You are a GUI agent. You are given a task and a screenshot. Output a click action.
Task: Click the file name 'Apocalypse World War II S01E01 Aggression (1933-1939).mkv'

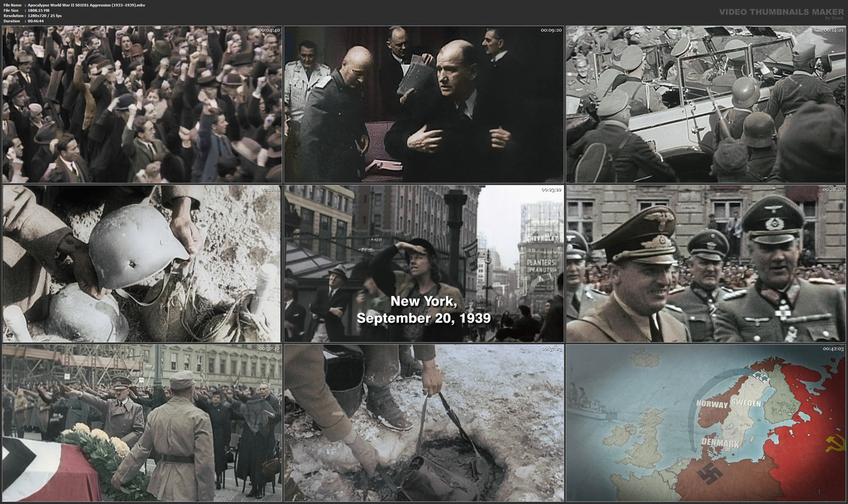(87, 5)
